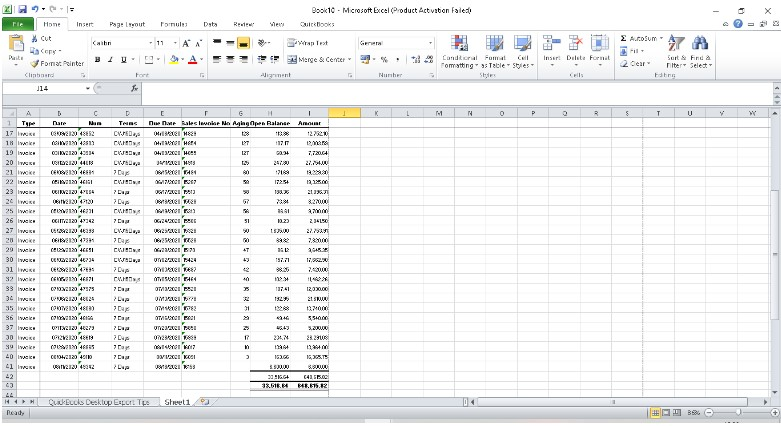Click the Delete cells icon
Image resolution: width=781 pixels, height=426 pixels.
(575, 43)
